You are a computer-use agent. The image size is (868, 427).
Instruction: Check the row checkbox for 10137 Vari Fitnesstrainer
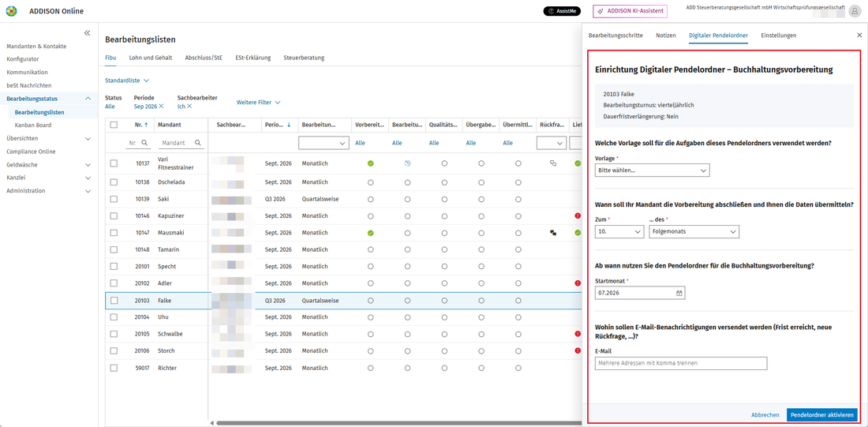click(114, 163)
